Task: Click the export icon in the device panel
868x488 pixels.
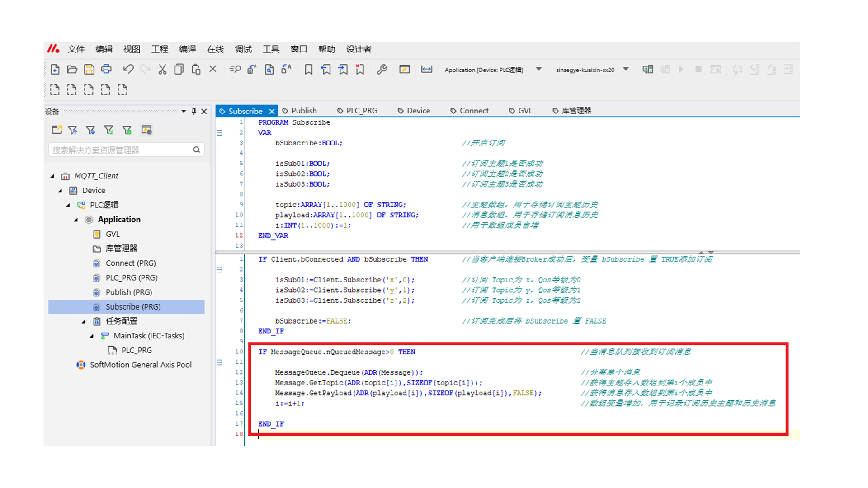Action: coord(57,130)
